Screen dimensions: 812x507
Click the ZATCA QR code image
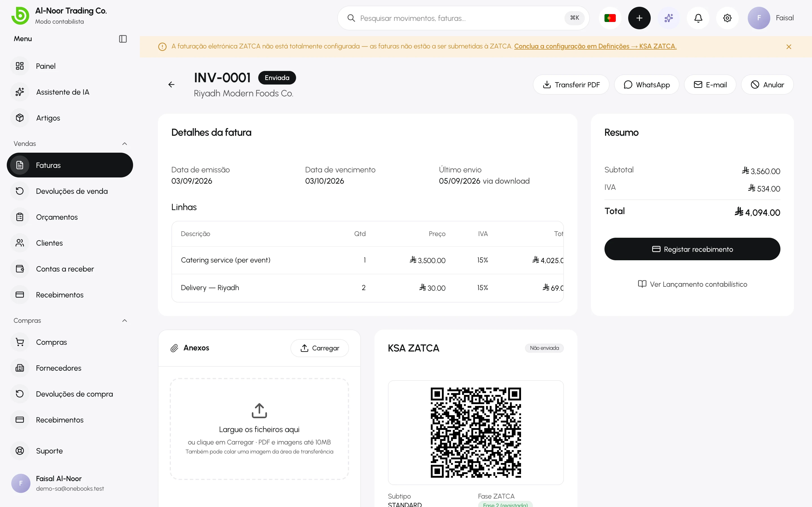pos(476,433)
